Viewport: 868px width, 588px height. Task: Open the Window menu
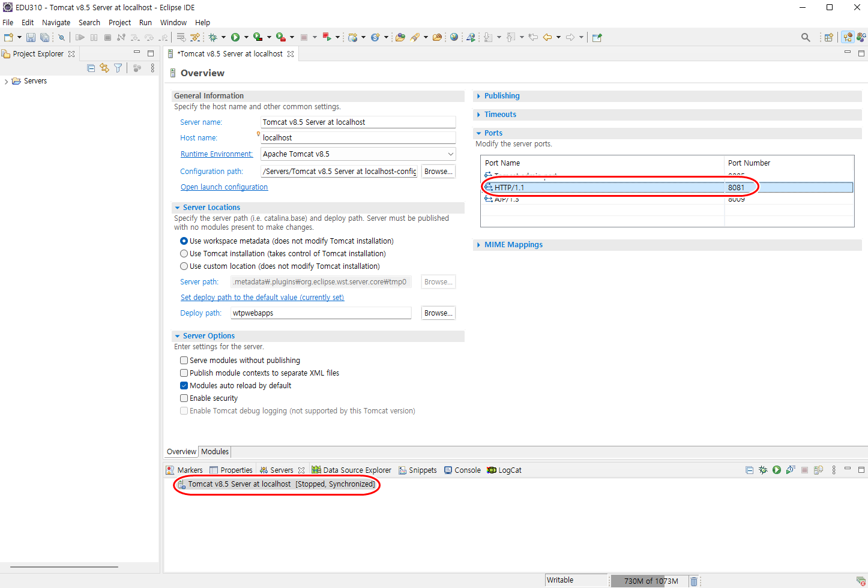tap(173, 22)
